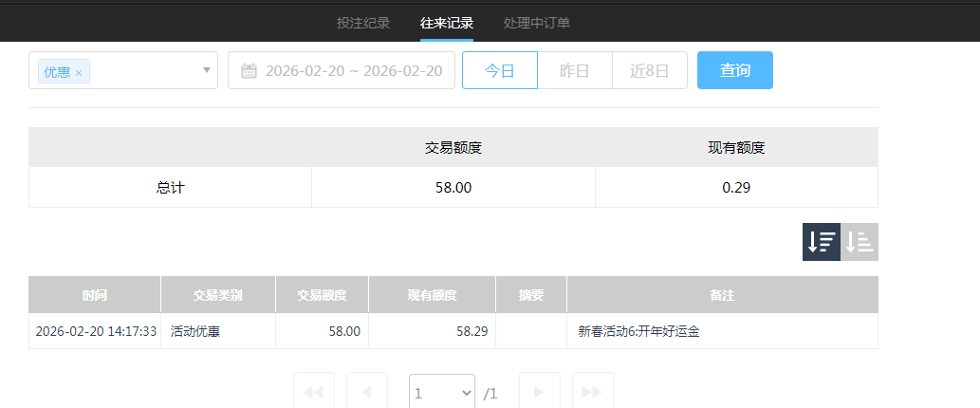Switch to the 投注纪录 tab
The image size is (980, 408).
(363, 23)
